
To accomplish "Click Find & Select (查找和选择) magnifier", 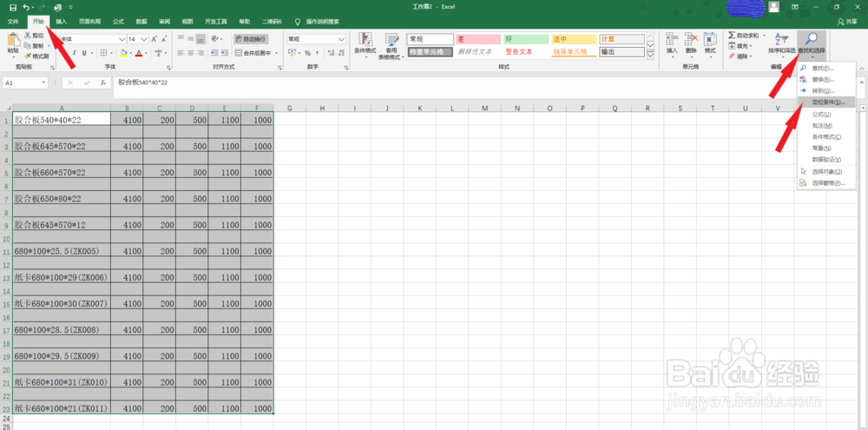I will click(812, 39).
